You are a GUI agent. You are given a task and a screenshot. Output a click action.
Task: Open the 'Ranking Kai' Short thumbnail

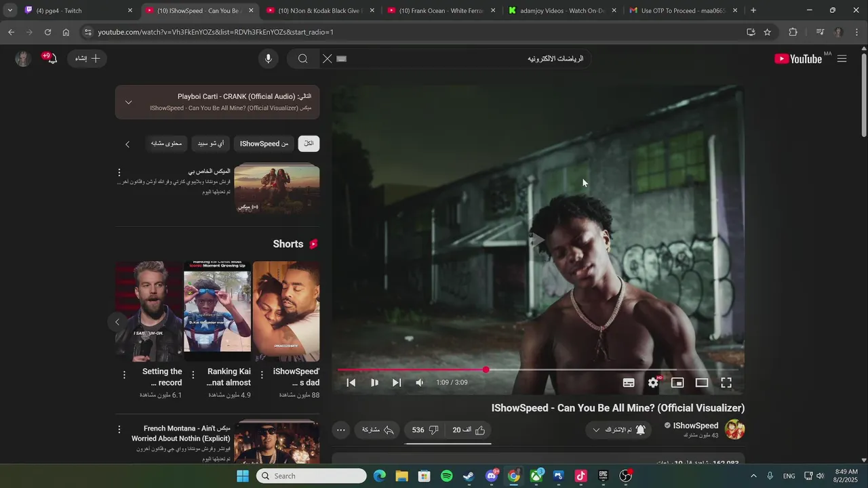(x=218, y=312)
